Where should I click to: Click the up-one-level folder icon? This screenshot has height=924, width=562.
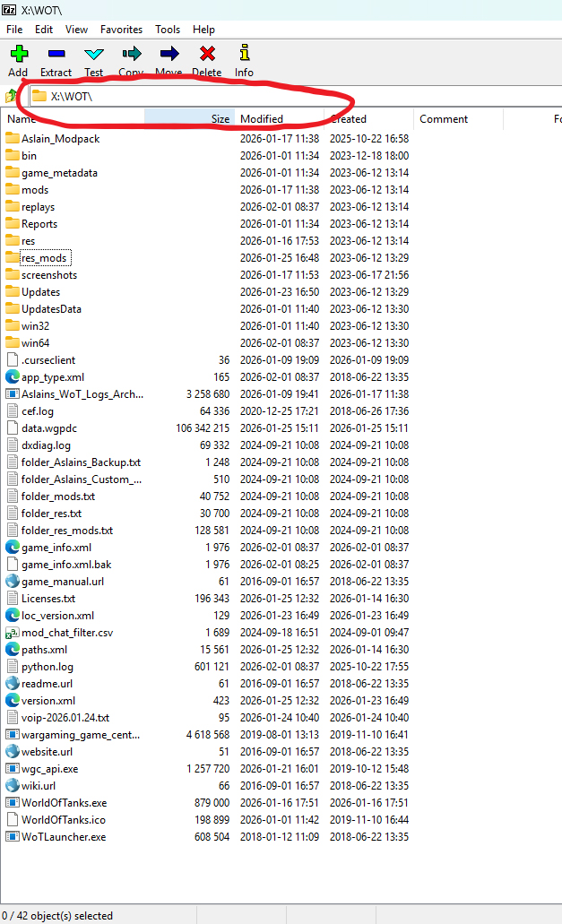tap(12, 96)
